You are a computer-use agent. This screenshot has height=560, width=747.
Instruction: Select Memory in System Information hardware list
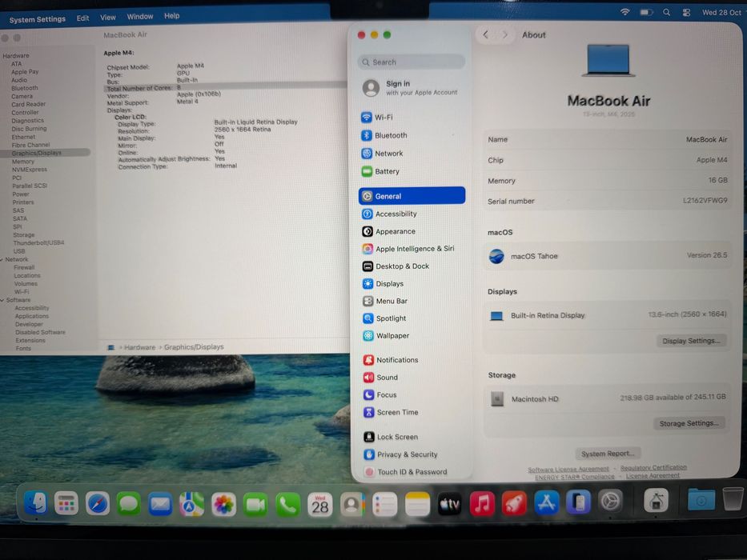tap(23, 162)
